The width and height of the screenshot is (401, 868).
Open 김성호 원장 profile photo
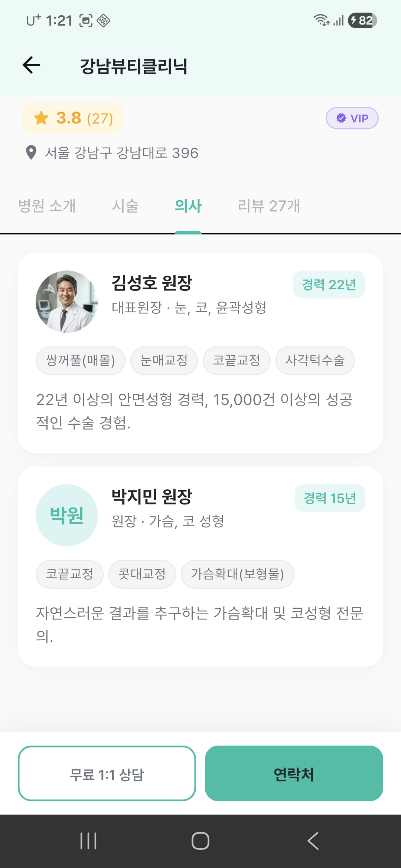(67, 302)
